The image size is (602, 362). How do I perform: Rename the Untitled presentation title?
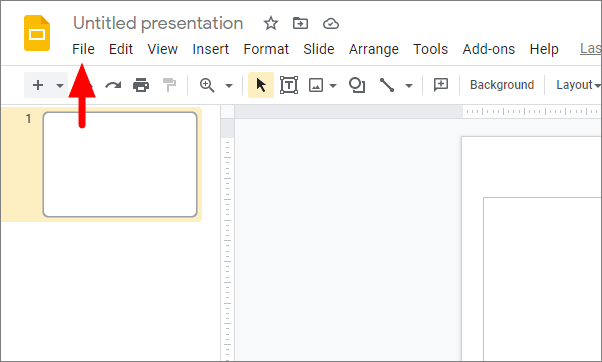coord(158,23)
